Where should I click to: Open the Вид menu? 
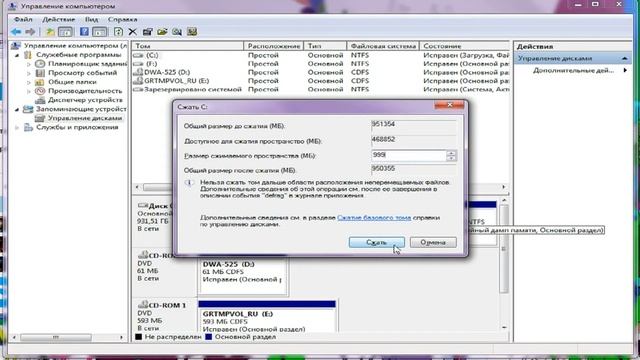tap(91, 19)
